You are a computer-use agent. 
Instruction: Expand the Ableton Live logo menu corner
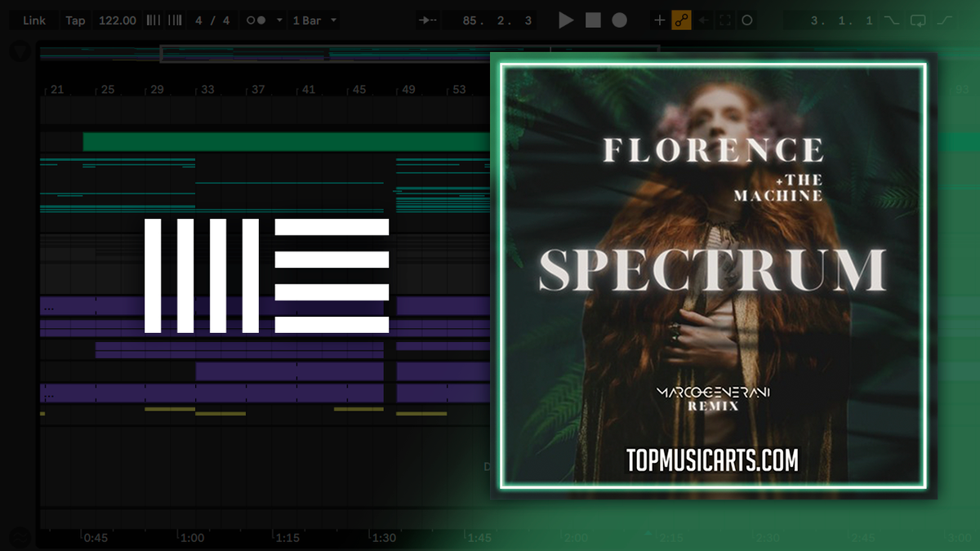(18, 51)
